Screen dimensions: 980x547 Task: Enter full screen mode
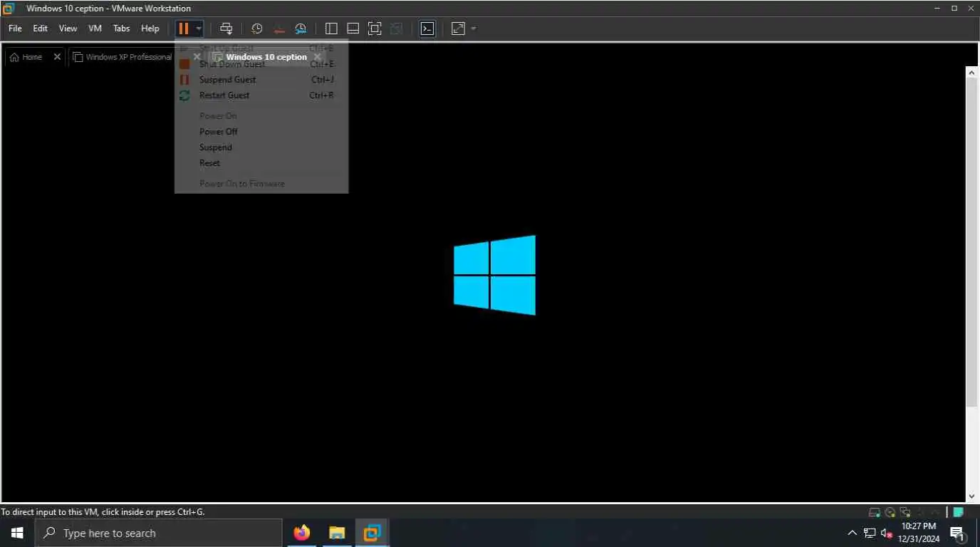tap(375, 28)
